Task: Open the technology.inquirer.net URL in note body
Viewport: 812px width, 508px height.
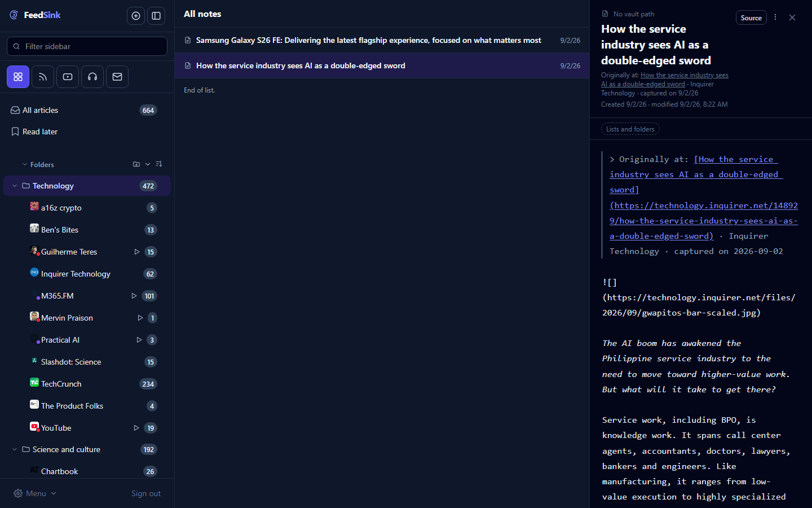Action: click(x=704, y=221)
